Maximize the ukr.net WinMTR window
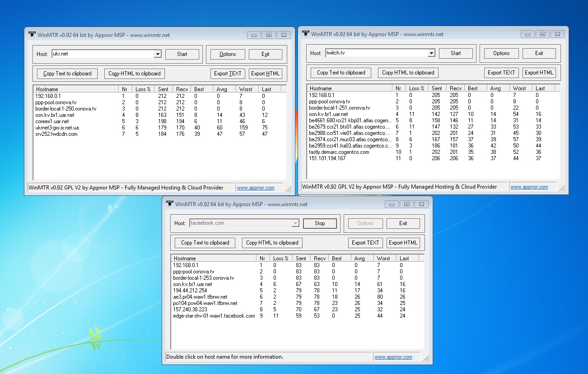The image size is (588, 374). tap(269, 35)
